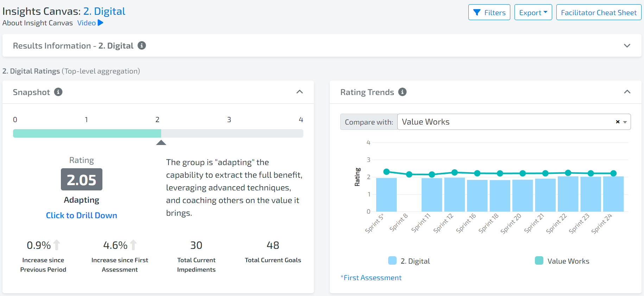This screenshot has width=644, height=296.
Task: Click the Snapshot info icon
Action: pos(58,92)
